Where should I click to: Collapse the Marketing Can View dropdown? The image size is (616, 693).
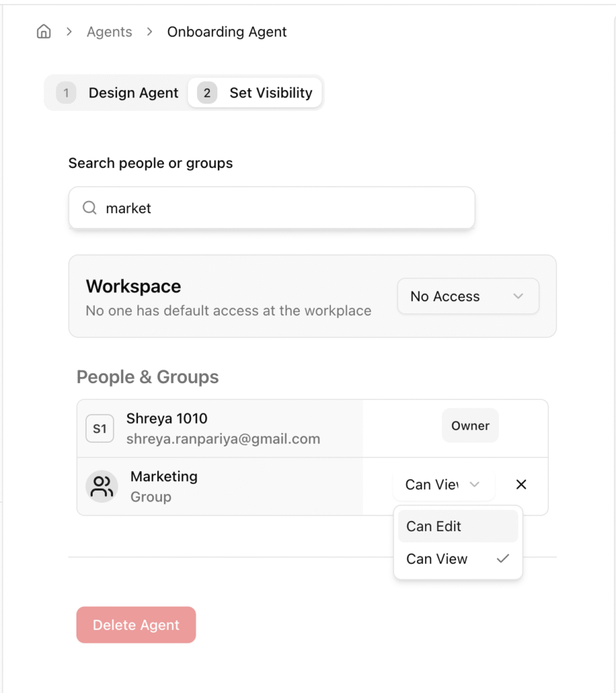[443, 485]
